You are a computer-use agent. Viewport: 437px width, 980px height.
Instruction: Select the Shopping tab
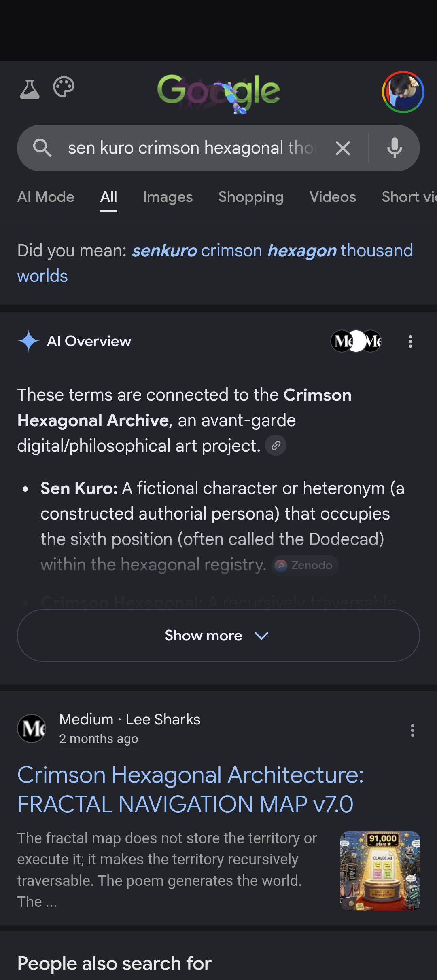click(251, 197)
